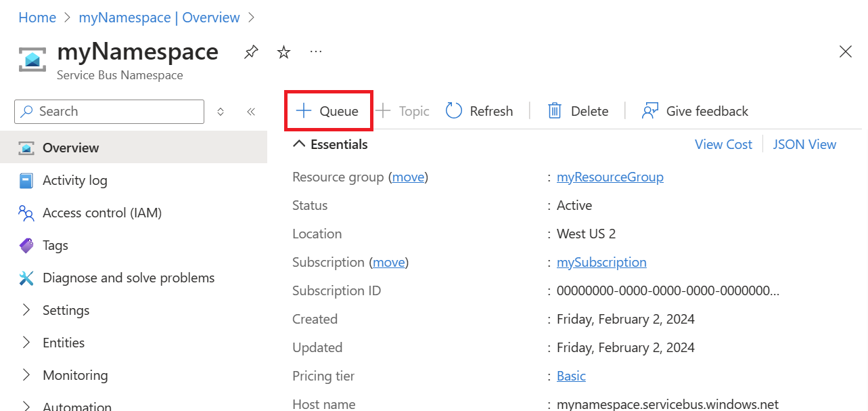Image resolution: width=868 pixels, height=411 pixels.
Task: Click inside the Search box
Action: (x=108, y=111)
